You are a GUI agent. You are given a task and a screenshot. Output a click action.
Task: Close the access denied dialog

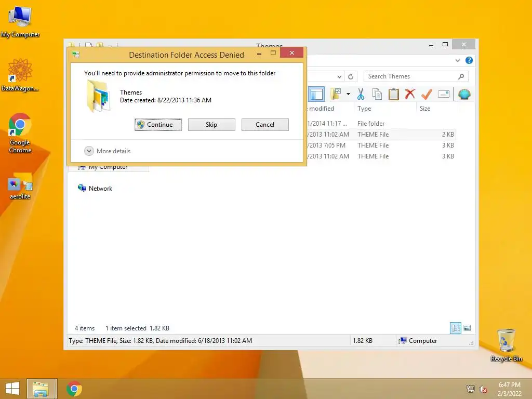(291, 53)
